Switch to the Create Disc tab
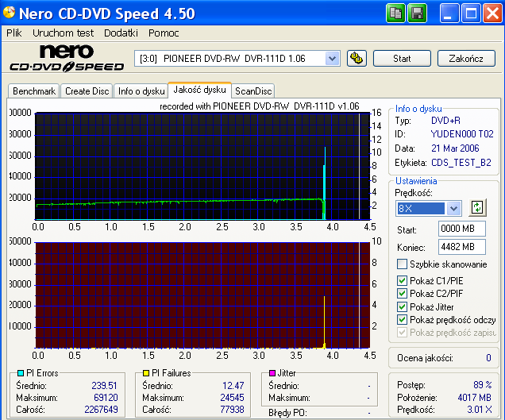505x420 pixels. coord(87,91)
